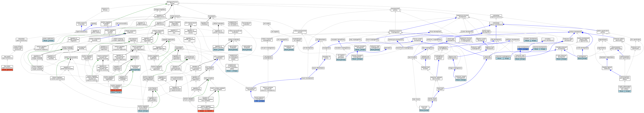Screen dimensions: 644x113
Task: Click the 'generation of neurons' node
Action: click(x=326, y=57)
